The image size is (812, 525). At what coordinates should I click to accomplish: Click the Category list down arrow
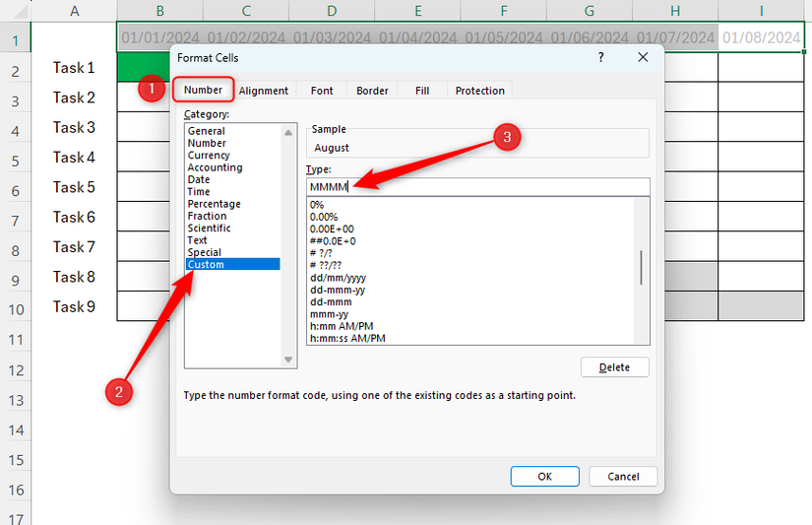point(288,360)
